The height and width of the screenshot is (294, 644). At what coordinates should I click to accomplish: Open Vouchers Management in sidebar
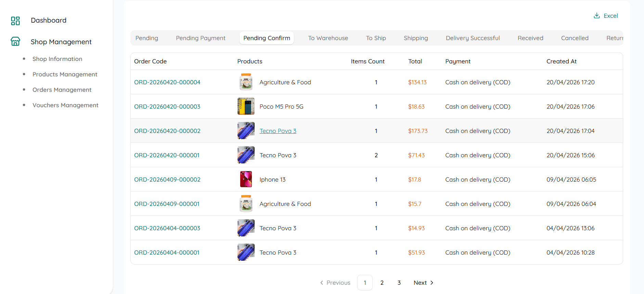pyautogui.click(x=65, y=105)
